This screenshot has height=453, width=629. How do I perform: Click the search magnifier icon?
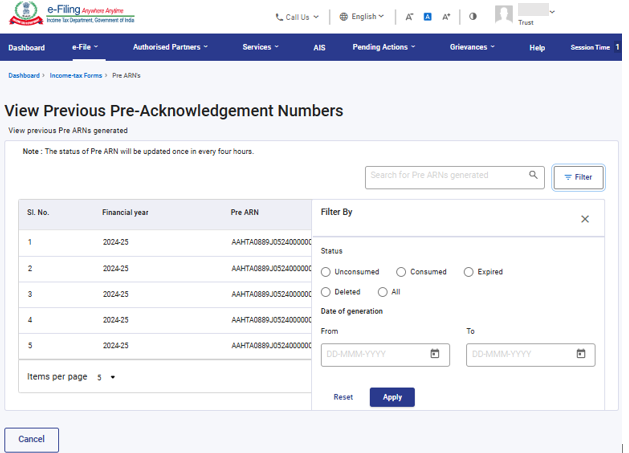point(533,176)
